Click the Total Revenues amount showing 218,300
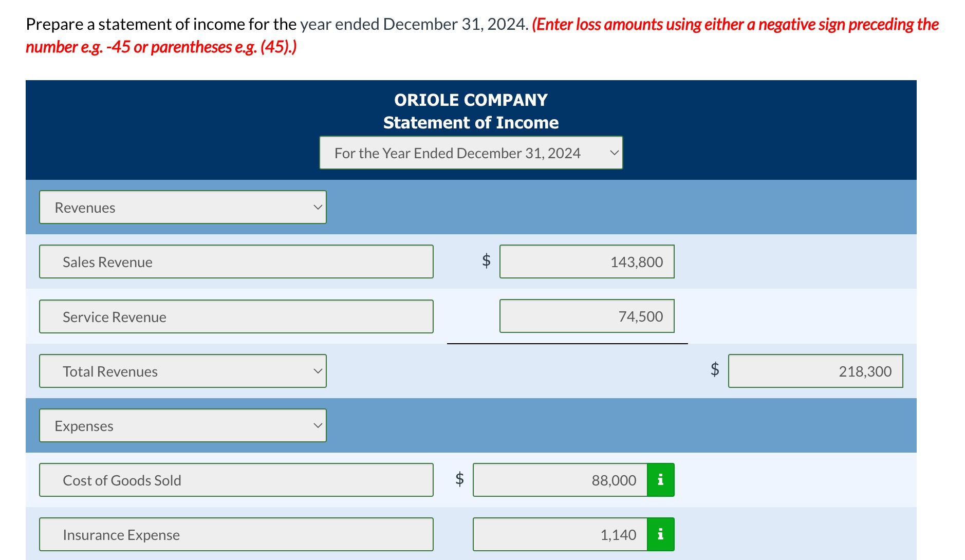This screenshot has height=560, width=965. click(x=815, y=370)
